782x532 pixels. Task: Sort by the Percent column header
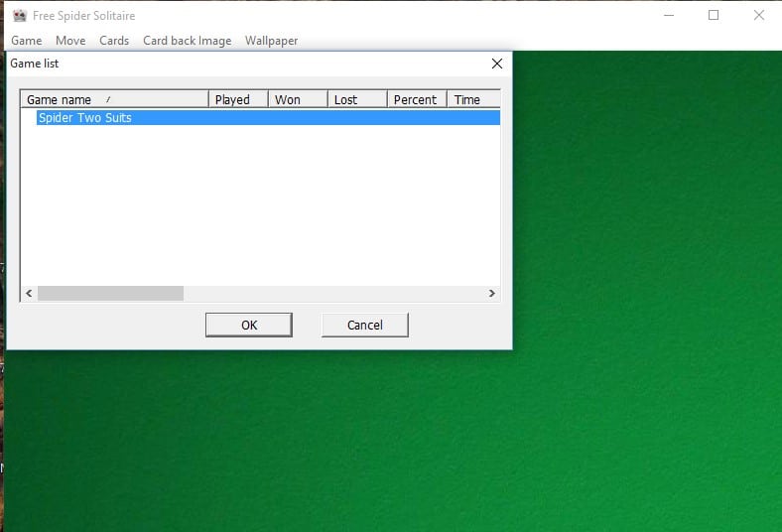click(x=417, y=99)
